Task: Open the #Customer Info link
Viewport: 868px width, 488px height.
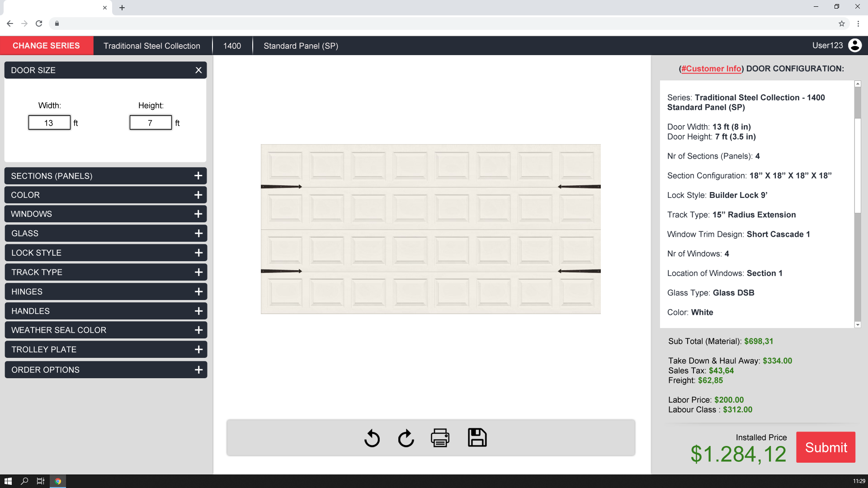Action: [x=711, y=69]
